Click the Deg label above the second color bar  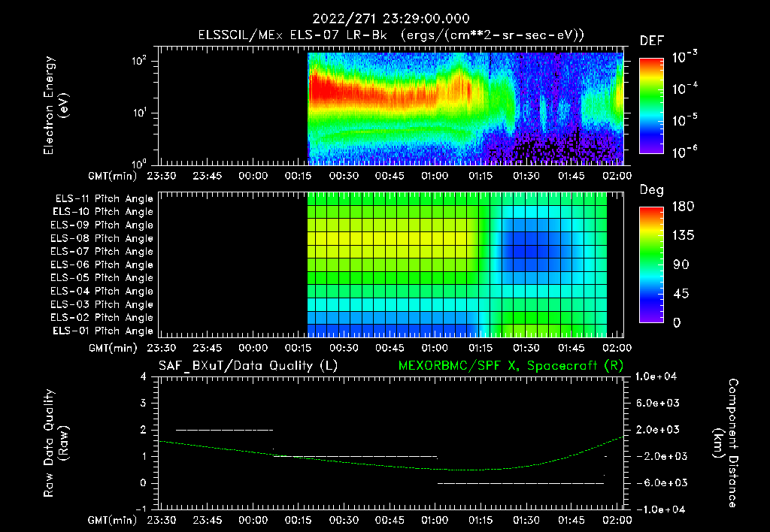point(652,190)
